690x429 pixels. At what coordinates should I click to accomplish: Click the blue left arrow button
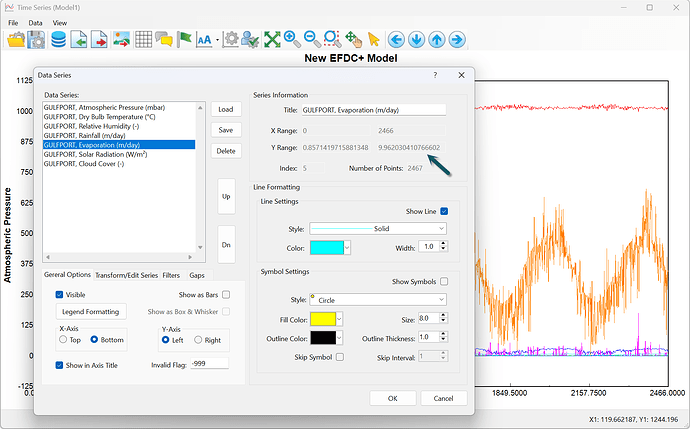(x=396, y=40)
